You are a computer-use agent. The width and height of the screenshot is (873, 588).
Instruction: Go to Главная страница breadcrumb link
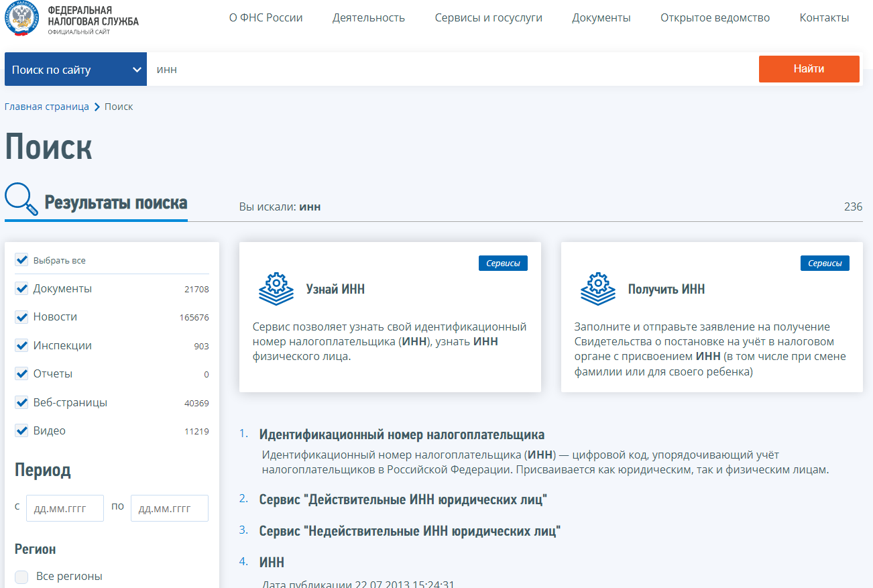point(47,107)
